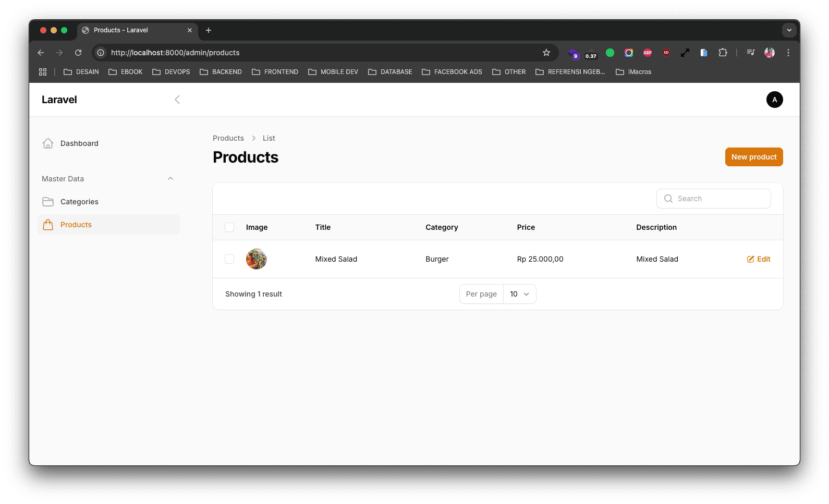This screenshot has width=829, height=504.
Task: Click the Products breadcrumb link
Action: coord(228,138)
